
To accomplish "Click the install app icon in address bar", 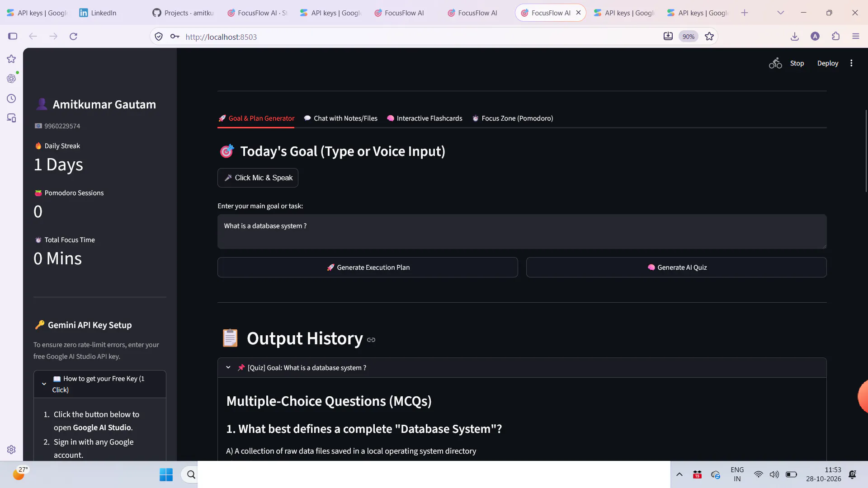I will coord(668,36).
